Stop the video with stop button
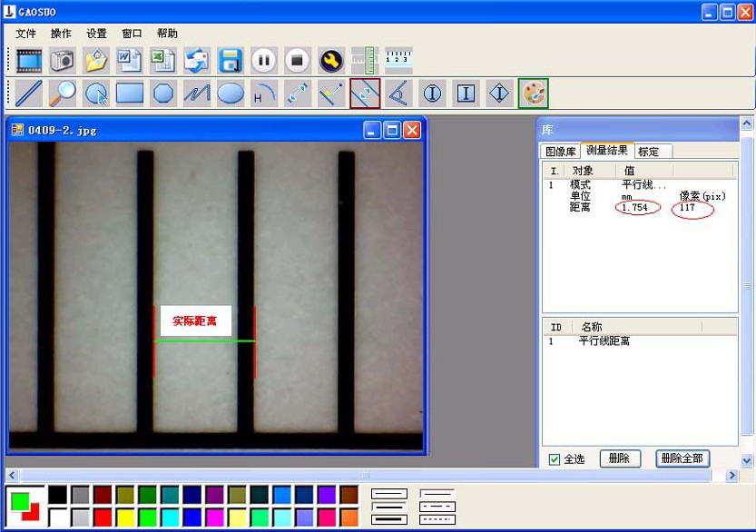The height and width of the screenshot is (532, 756). pos(298,60)
